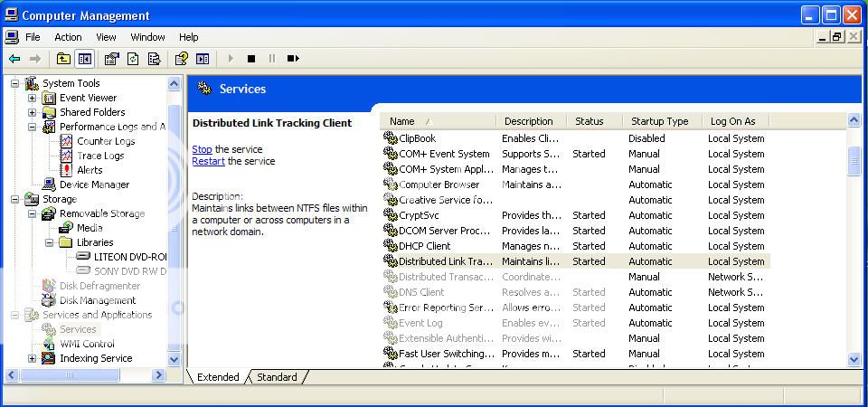Select the Fast User Switching service row
This screenshot has width=868, height=407.
tap(575, 354)
